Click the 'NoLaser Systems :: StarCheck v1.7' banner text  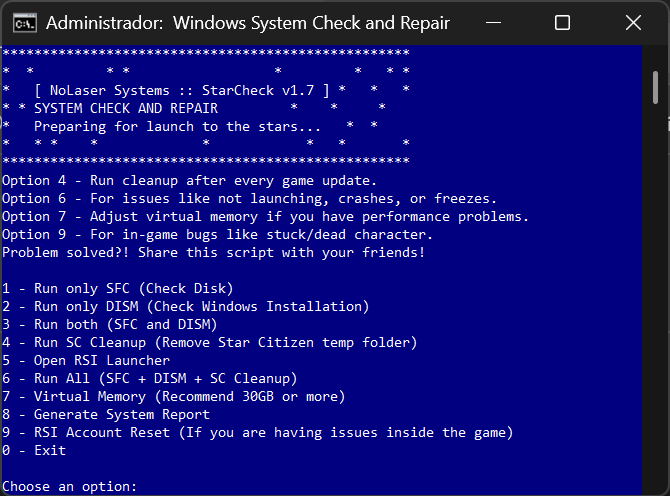tap(182, 91)
